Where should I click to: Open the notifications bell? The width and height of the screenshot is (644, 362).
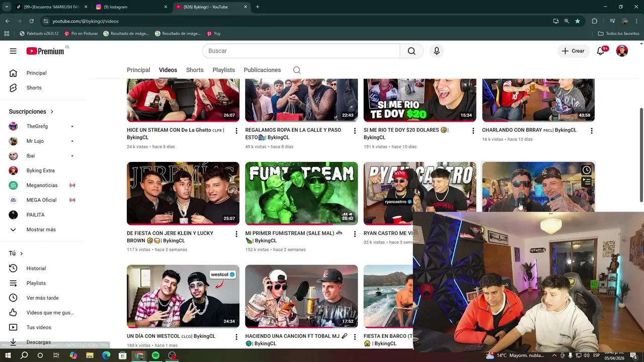tap(601, 51)
